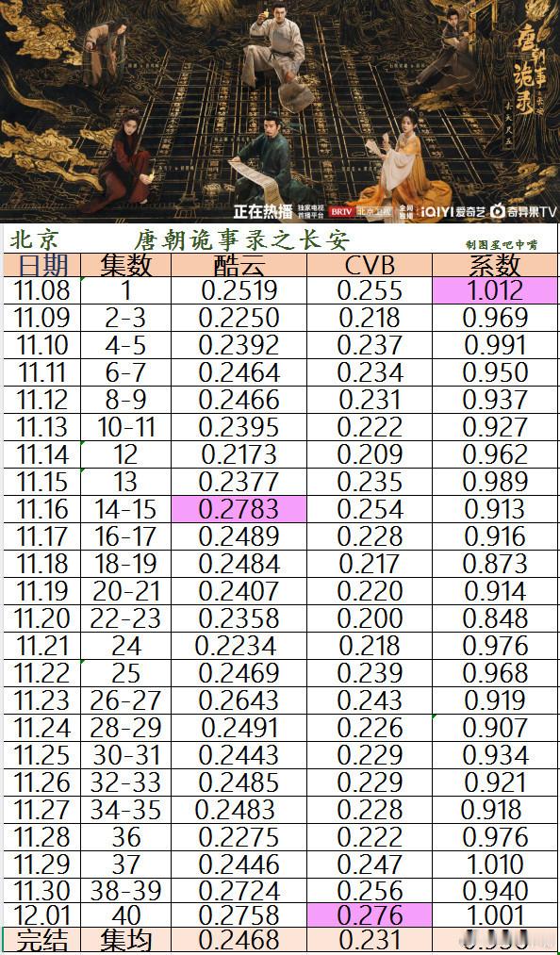This screenshot has width=560, height=955.
Task: Click the 唐朝诡事录 drama poster image
Action: tap(280, 111)
